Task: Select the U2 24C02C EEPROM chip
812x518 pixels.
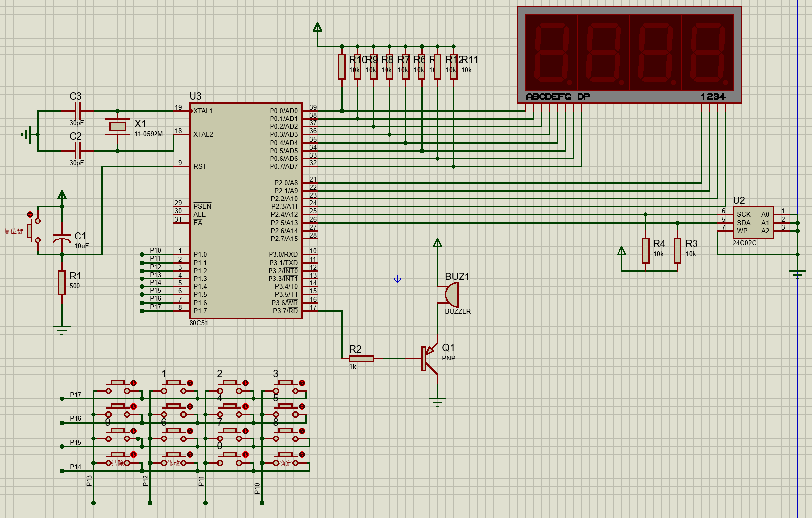Action: tap(753, 223)
